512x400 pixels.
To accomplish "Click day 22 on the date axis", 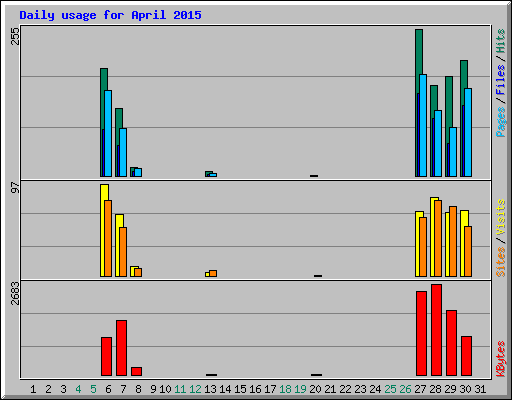I will coord(345,389).
